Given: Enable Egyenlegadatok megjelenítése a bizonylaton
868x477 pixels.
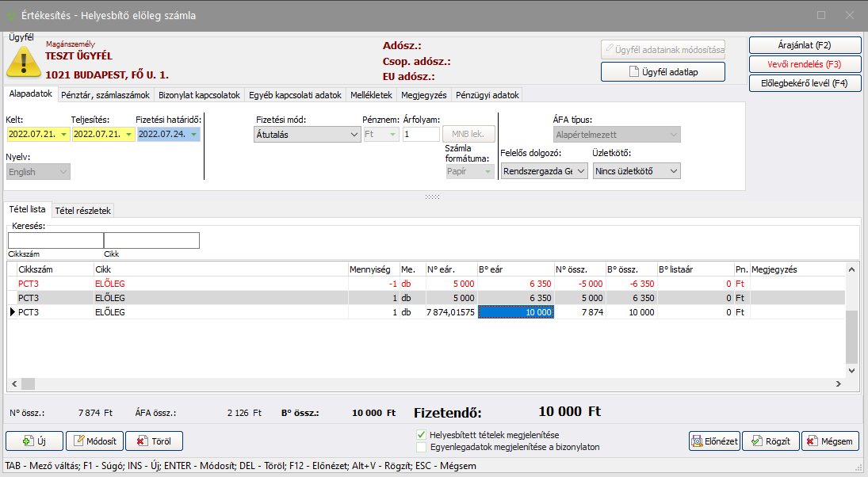Looking at the screenshot, I should 422,447.
